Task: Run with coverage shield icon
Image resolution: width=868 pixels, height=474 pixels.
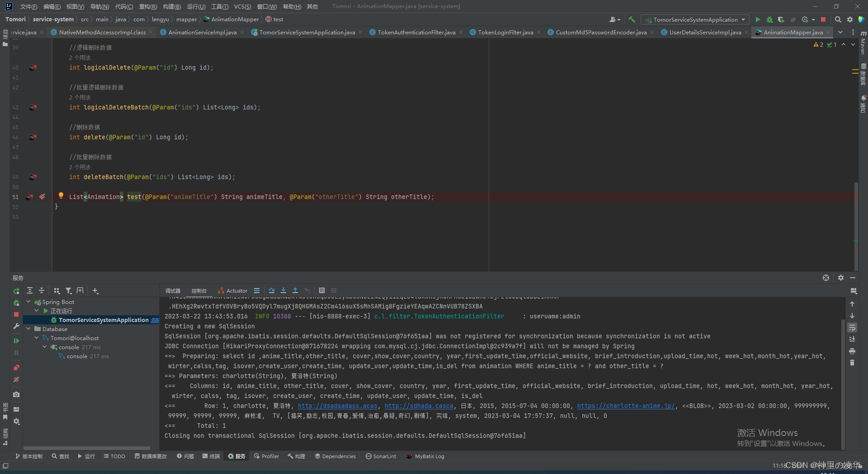Action: [x=781, y=19]
